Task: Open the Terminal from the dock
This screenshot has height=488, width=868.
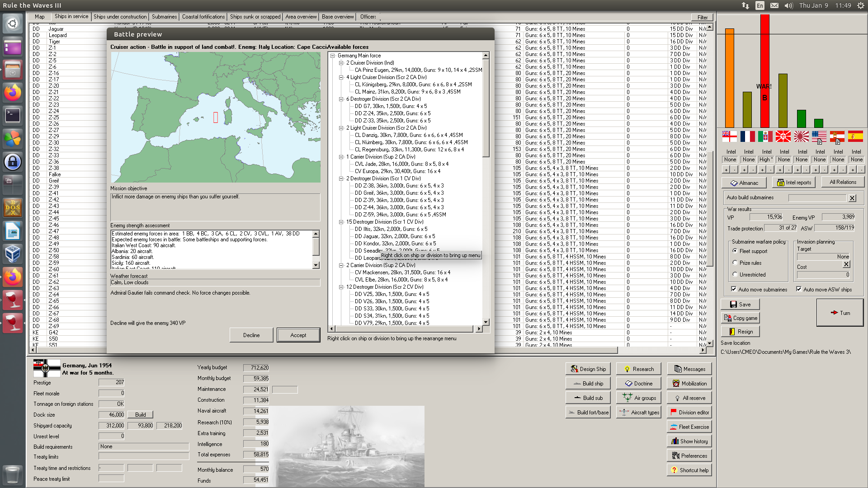Action: (x=13, y=115)
